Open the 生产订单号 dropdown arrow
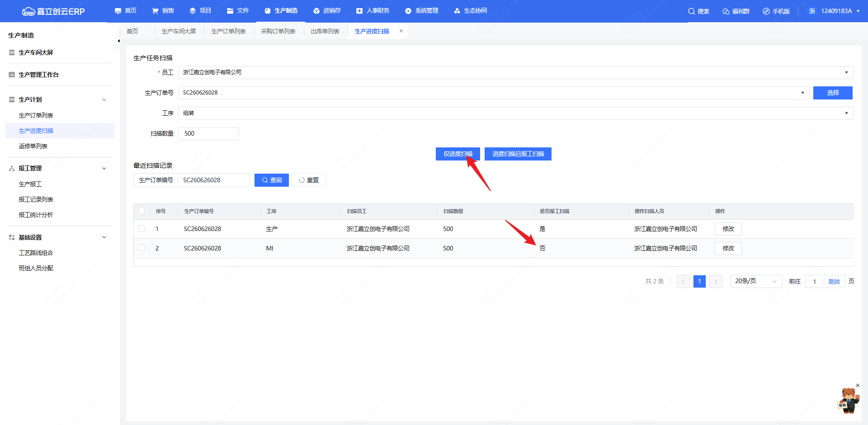Image resolution: width=868 pixels, height=425 pixels. click(x=802, y=93)
